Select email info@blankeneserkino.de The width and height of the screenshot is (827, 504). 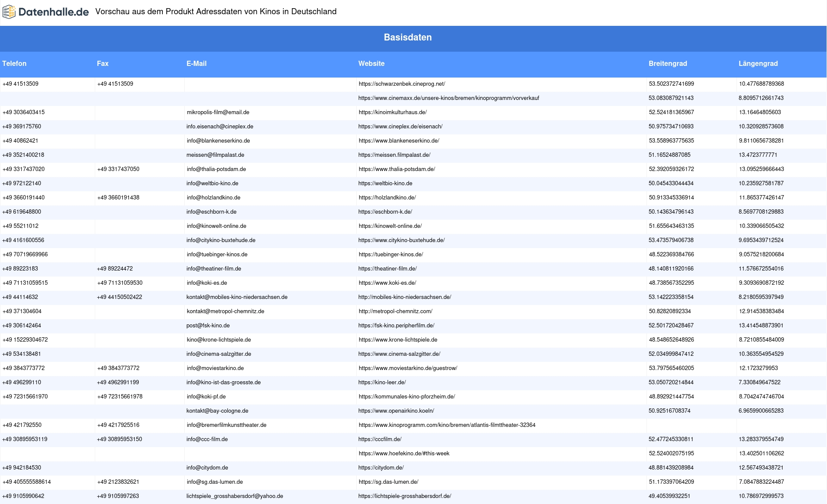[x=218, y=141]
